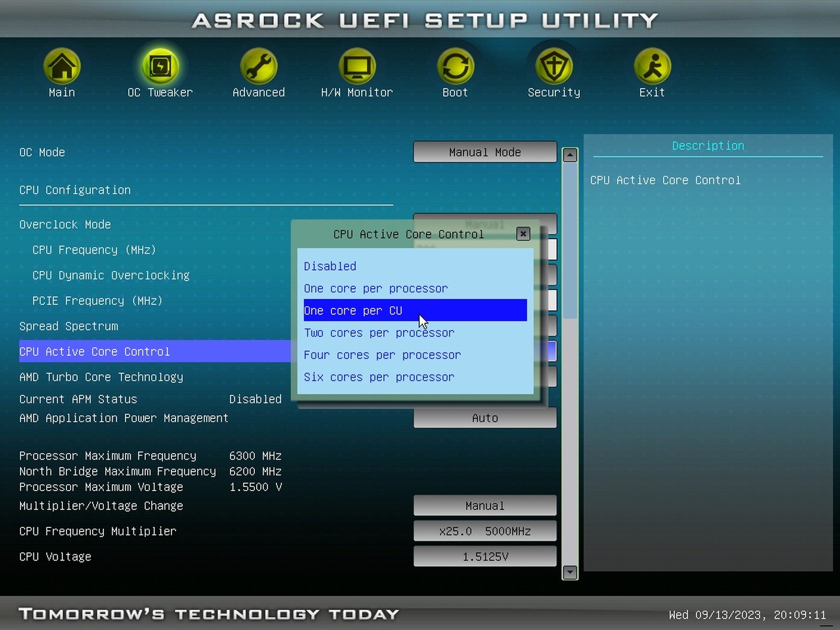Image resolution: width=840 pixels, height=630 pixels.
Task: Click the CPU Configuration heading
Action: 75,190
